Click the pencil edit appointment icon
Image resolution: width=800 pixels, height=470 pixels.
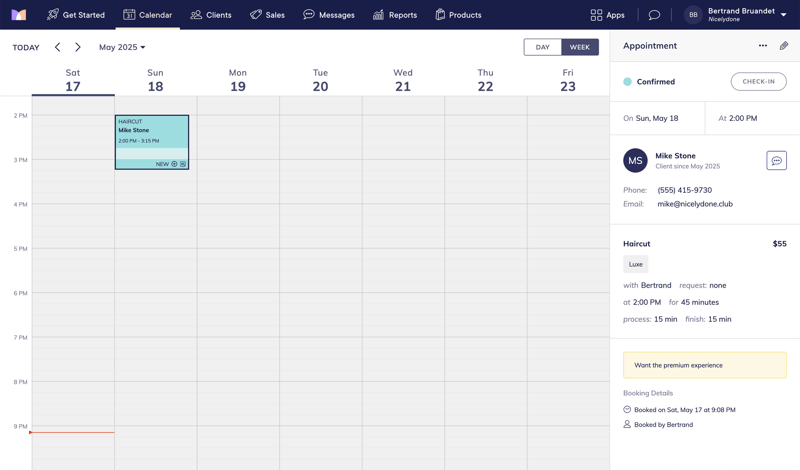click(x=784, y=46)
